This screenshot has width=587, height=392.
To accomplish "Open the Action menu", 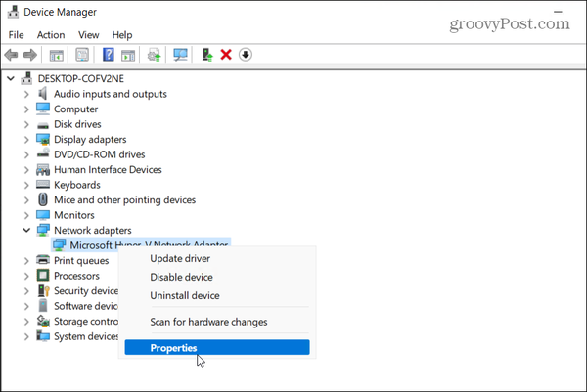I will point(51,35).
